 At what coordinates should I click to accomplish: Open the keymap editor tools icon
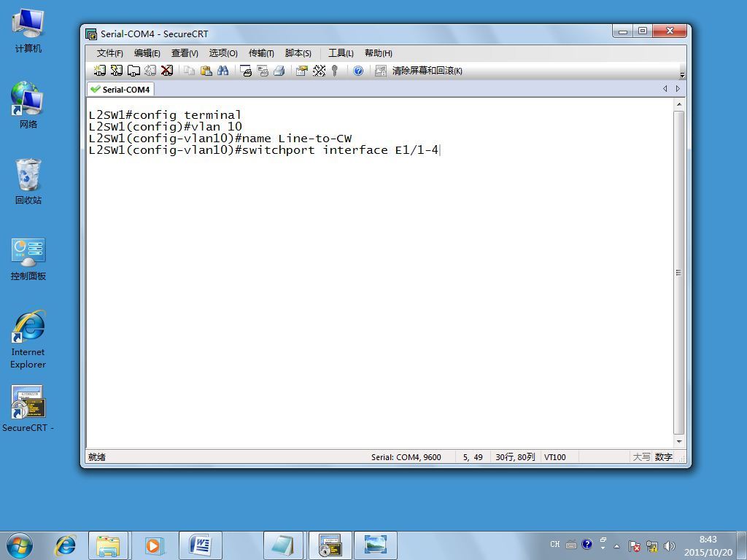coord(319,71)
